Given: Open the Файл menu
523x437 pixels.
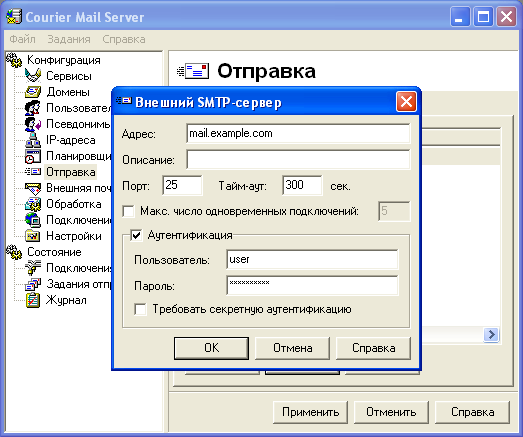Looking at the screenshot, I should coord(22,39).
